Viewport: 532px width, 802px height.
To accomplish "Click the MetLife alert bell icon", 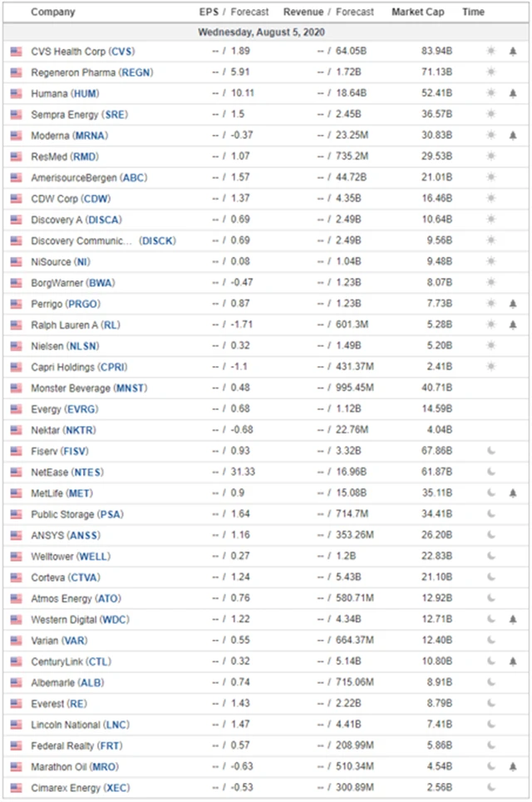I will 513,493.
